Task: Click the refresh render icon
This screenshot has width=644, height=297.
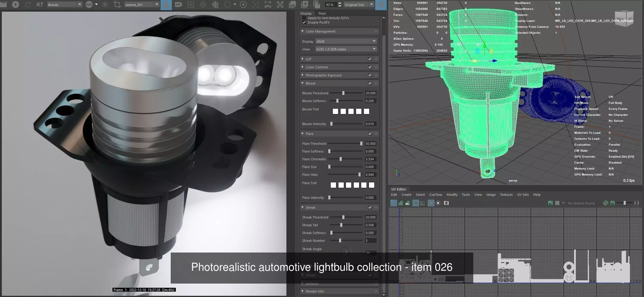Action: point(28,4)
